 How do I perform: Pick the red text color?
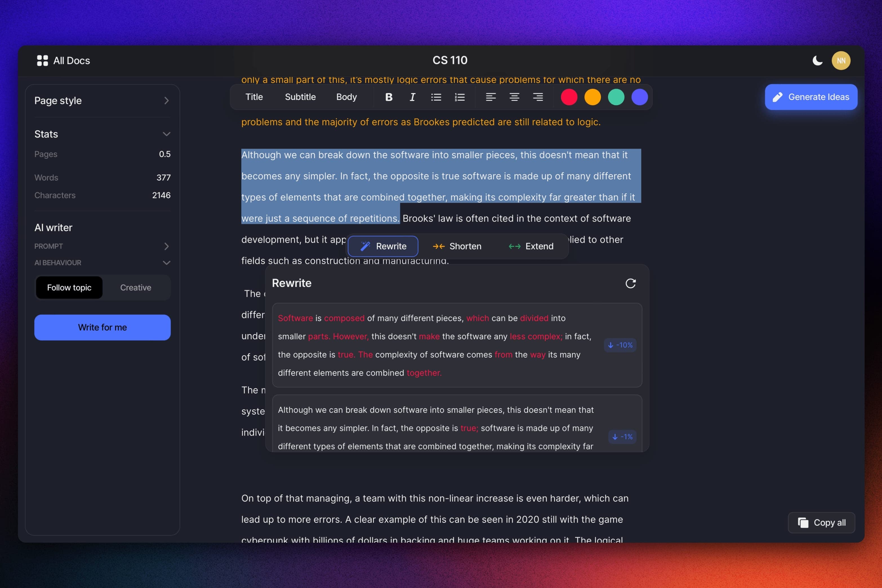(x=569, y=97)
